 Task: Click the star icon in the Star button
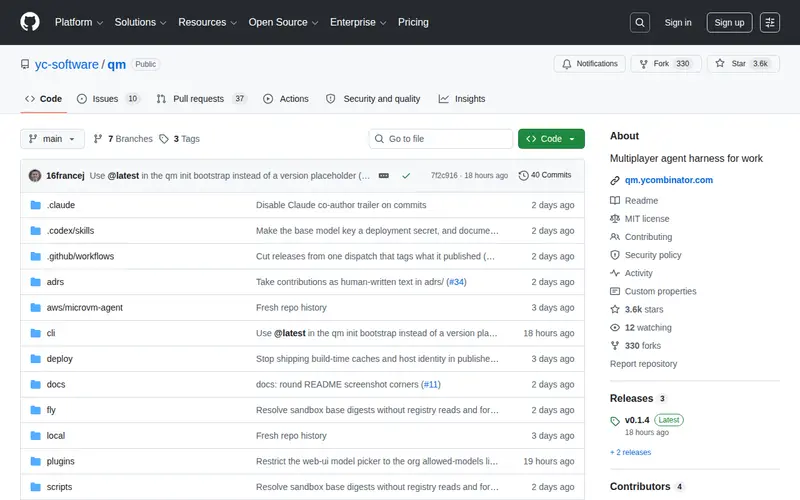[x=719, y=63]
